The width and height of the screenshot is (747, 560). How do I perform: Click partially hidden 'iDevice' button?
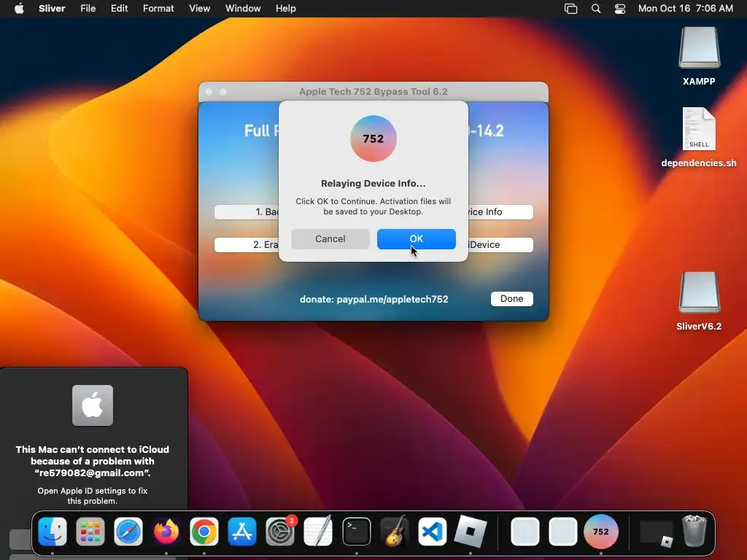click(x=500, y=245)
